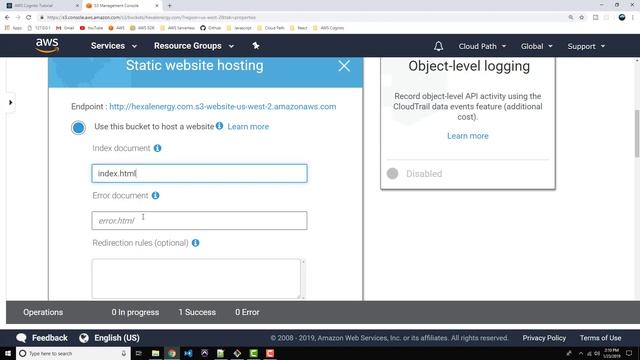
Task: Click the microphone icon in taskbar search
Action: (x=124, y=353)
